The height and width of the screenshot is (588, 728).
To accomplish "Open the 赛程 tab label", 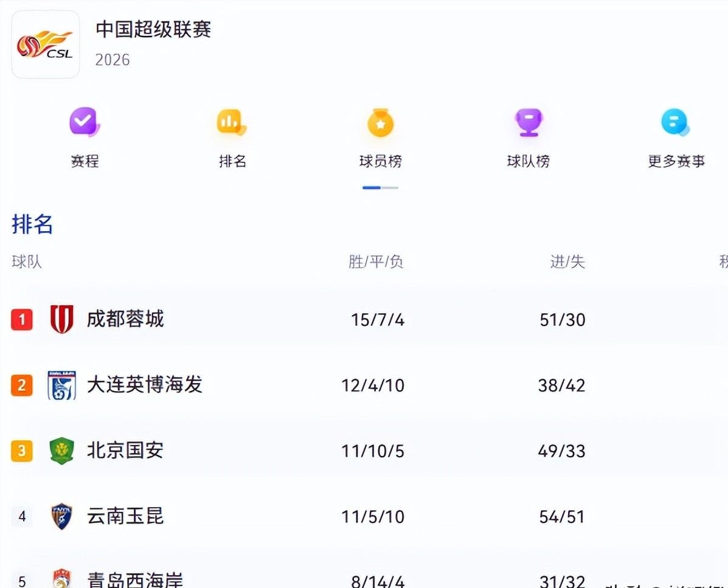I will (x=85, y=161).
